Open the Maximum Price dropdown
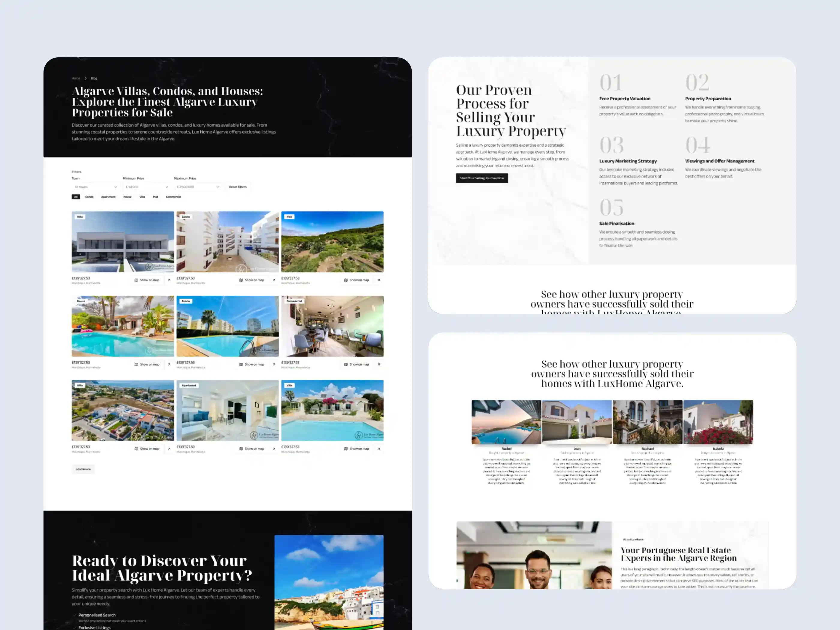Screen dimensions: 840x630 point(198,187)
